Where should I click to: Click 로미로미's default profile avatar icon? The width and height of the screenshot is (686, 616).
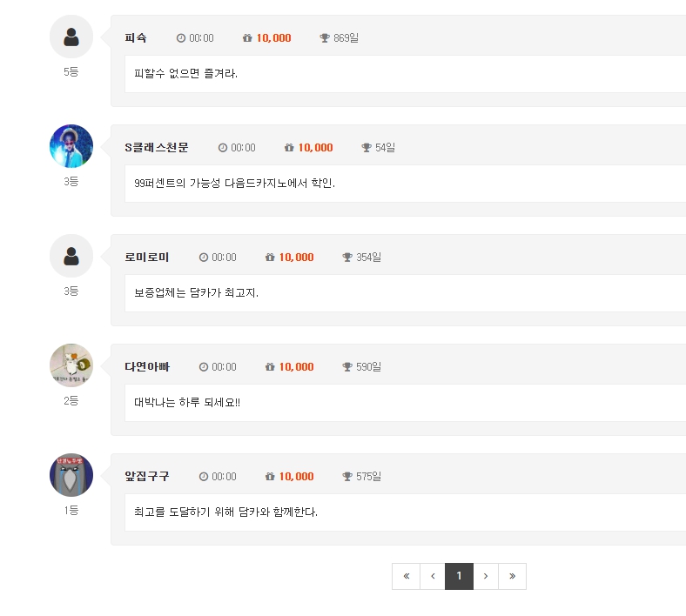[71, 256]
